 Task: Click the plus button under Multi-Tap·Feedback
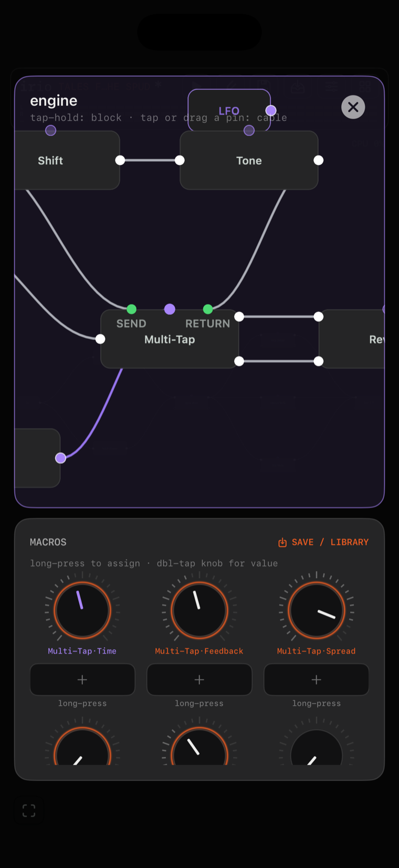pos(199,679)
